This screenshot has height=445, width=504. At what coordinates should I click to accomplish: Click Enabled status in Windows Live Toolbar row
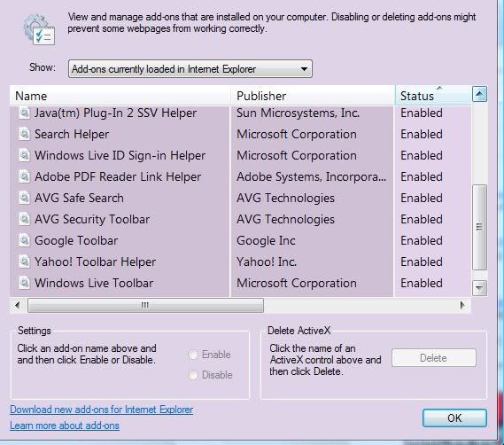click(422, 283)
